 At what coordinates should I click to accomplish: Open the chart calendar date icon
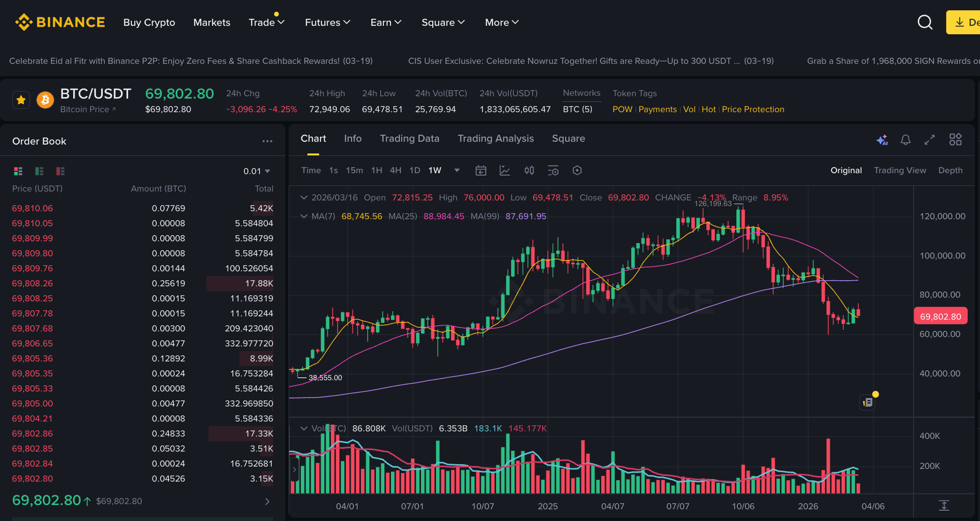click(x=481, y=170)
